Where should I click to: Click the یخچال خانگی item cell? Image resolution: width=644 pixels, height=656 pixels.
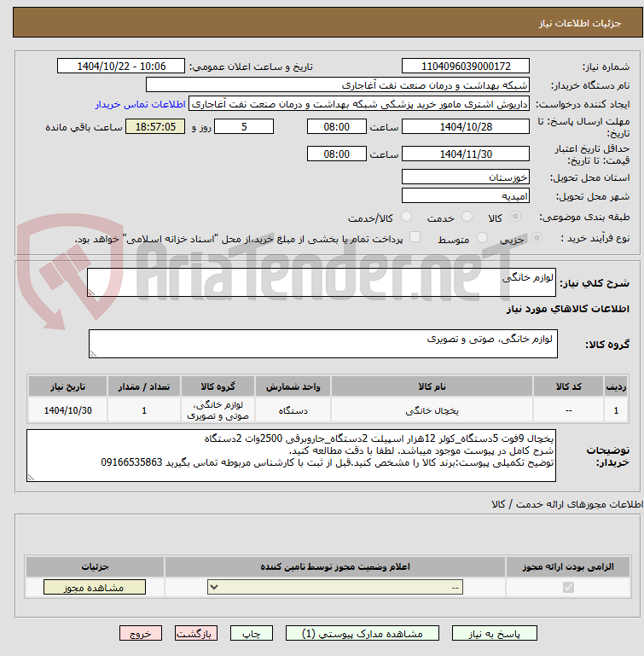(432, 410)
